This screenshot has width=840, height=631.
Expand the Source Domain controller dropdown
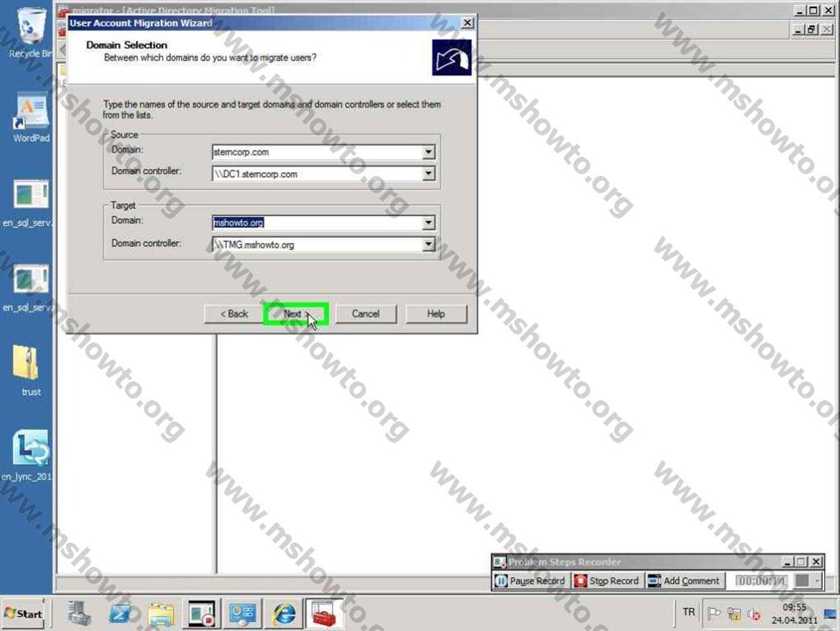(428, 174)
